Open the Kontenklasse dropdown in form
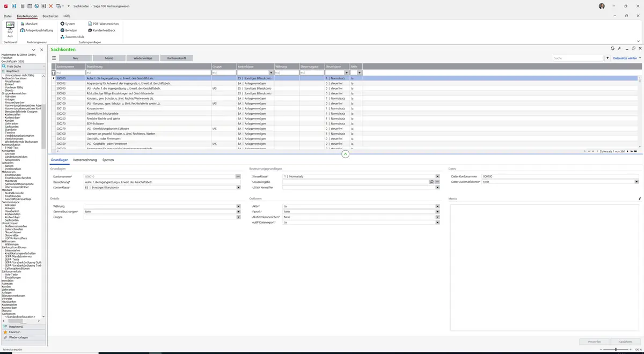This screenshot has width=644, height=354. click(238, 187)
